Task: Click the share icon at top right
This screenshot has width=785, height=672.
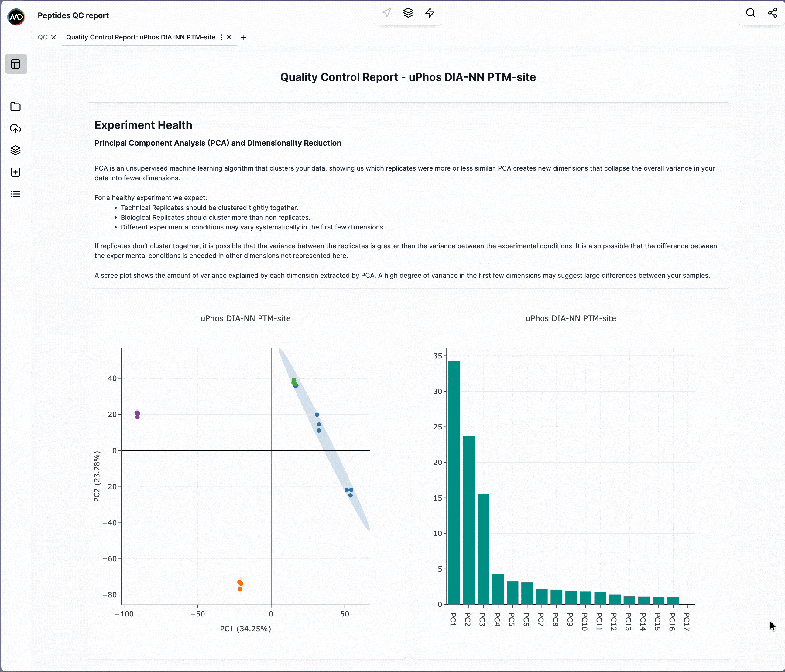Action: (x=772, y=13)
